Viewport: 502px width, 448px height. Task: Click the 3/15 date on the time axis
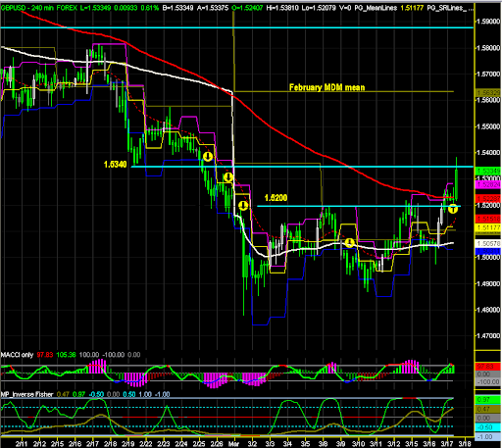pyautogui.click(x=412, y=444)
